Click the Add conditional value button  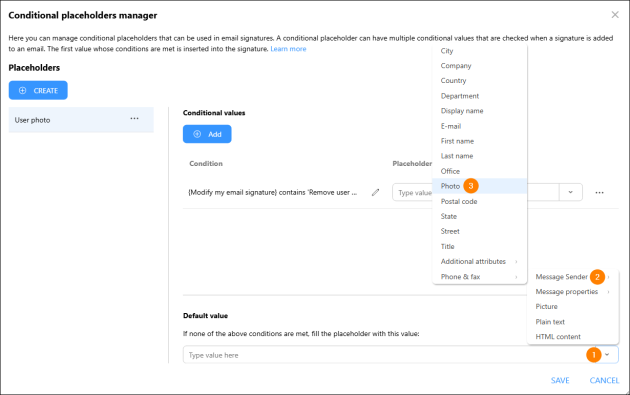tap(207, 134)
